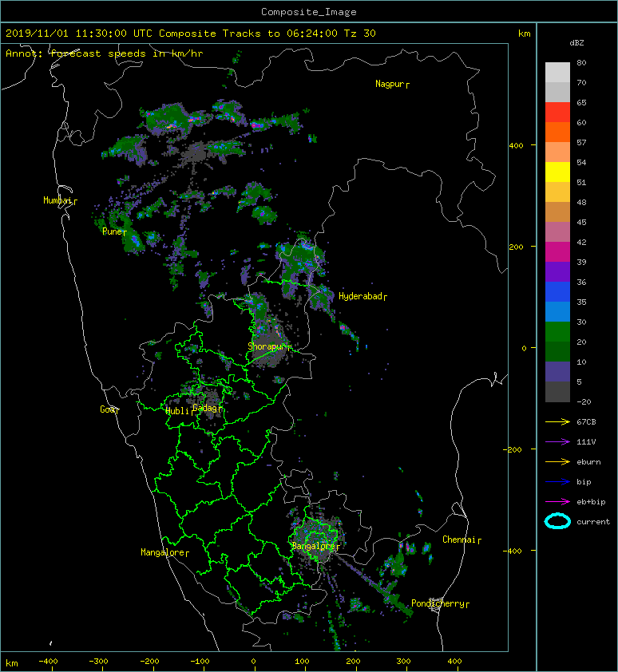Click the Pune city label
The height and width of the screenshot is (672, 618).
tap(114, 232)
